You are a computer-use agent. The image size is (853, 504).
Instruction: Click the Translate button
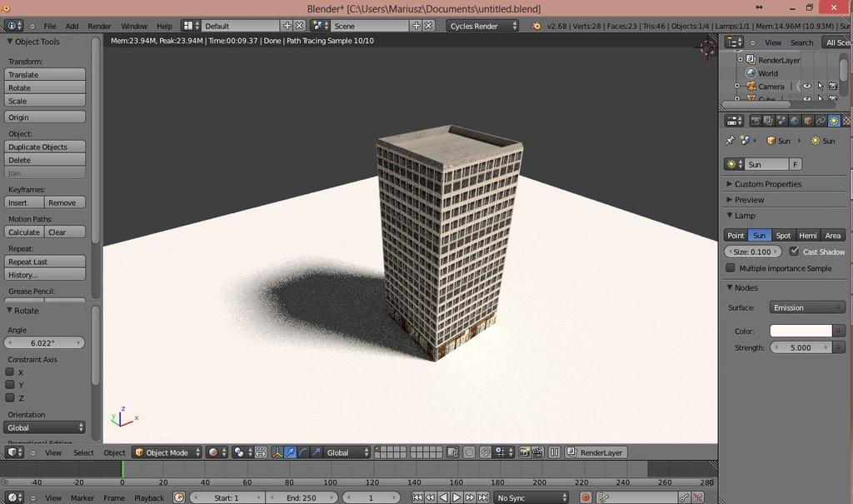[45, 74]
